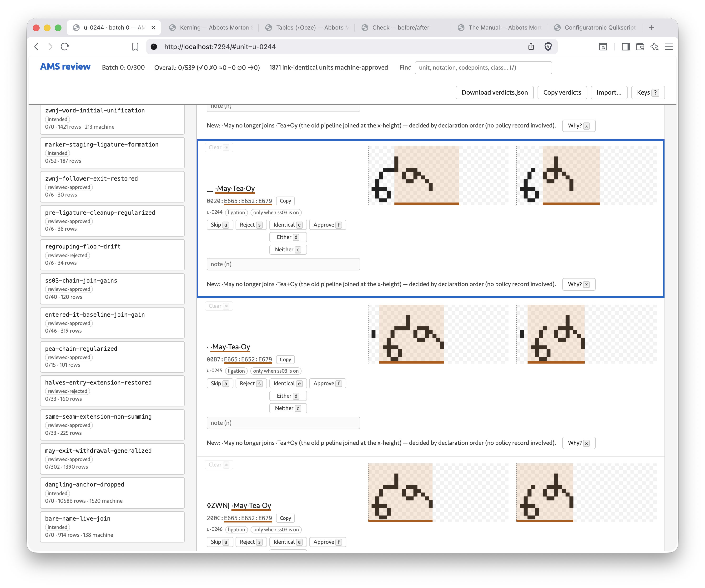Toggle the browser sidebar panel icon
705x588 pixels.
point(625,47)
